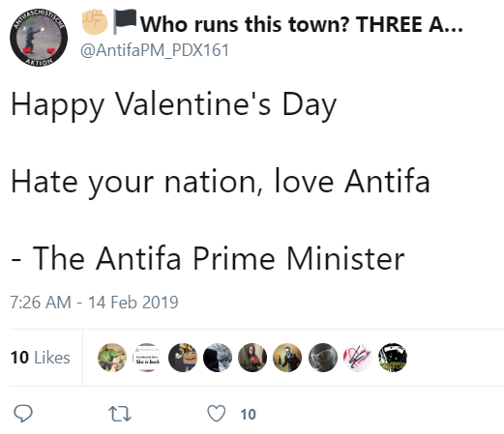The height and width of the screenshot is (434, 504).
Task: Open the @AntifaPM_PDX161 handle link
Action: 155,50
